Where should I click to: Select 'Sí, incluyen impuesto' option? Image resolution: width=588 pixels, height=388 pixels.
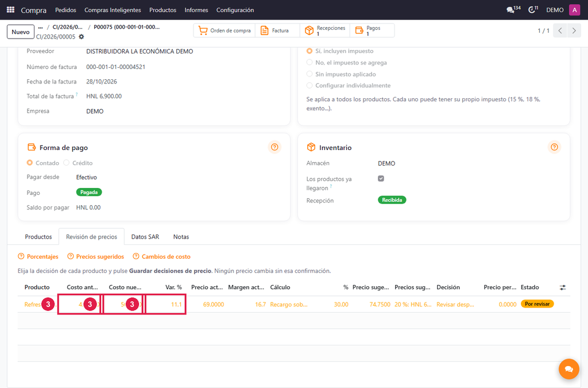(x=310, y=51)
